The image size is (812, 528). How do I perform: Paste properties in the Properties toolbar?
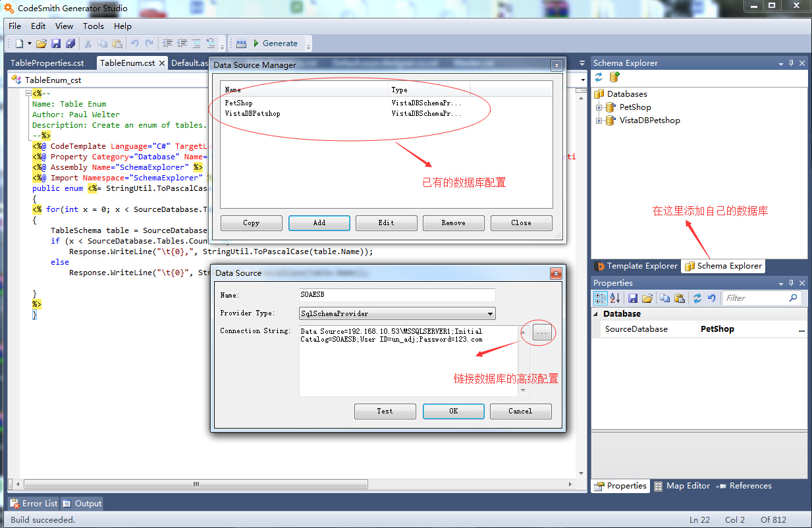(x=680, y=298)
